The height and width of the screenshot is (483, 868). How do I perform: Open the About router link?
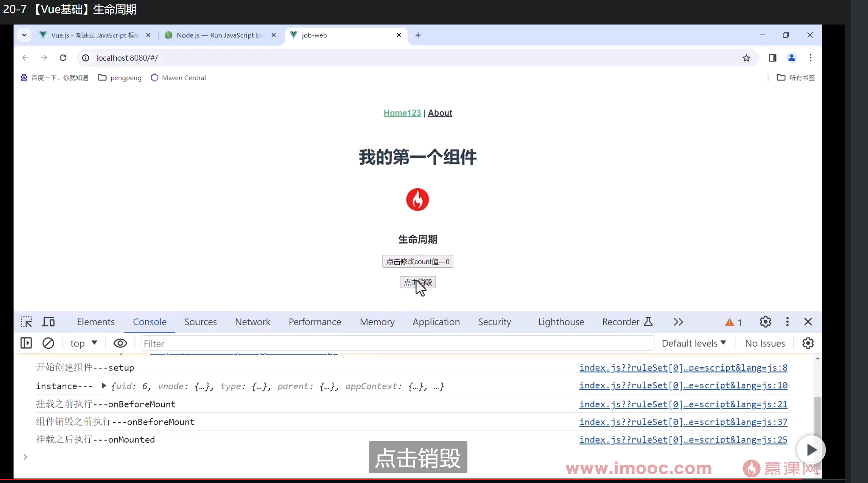pos(440,113)
